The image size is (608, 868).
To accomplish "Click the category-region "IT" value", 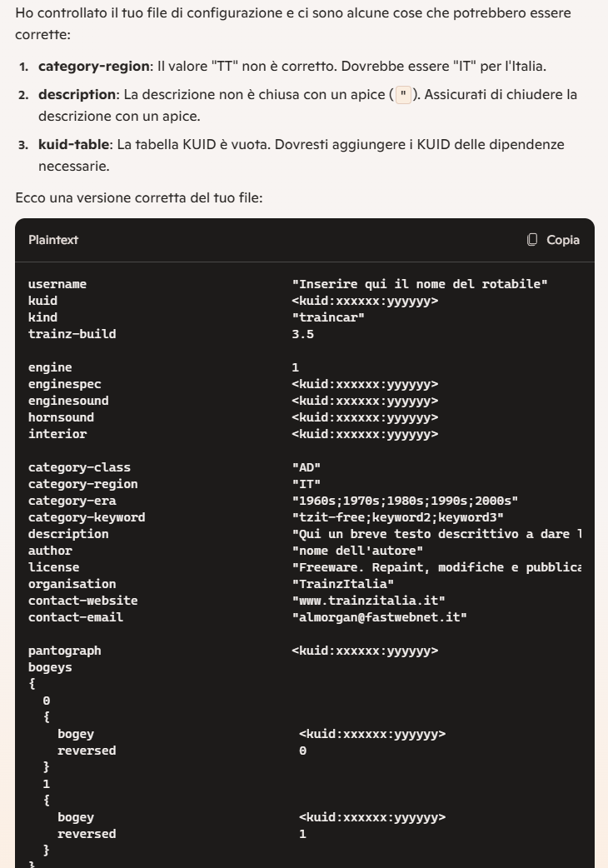I will [306, 484].
